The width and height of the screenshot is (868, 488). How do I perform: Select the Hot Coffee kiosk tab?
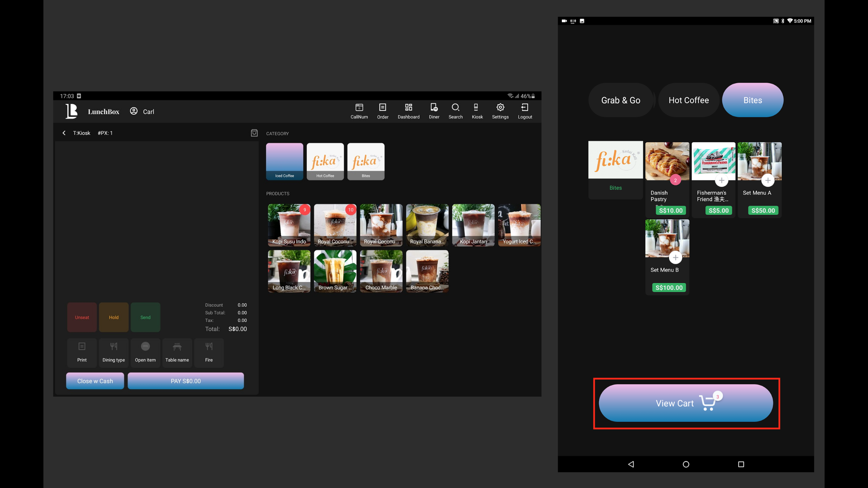[x=688, y=100]
